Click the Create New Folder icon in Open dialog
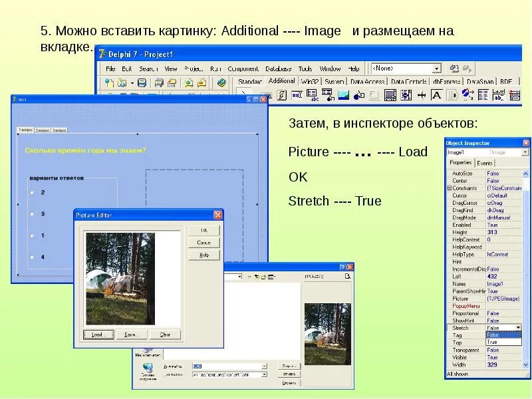Viewport: 532px width, 399px height. click(x=263, y=277)
